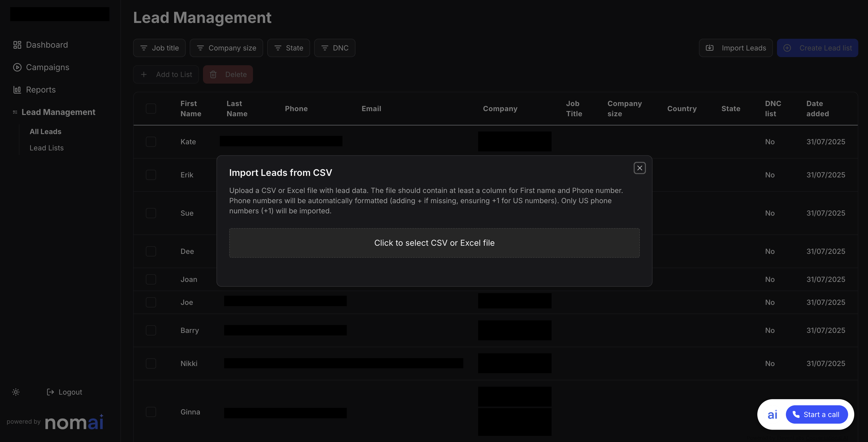Select the checkbox for Kate's row
Image resolution: width=868 pixels, height=442 pixels.
coord(151,141)
